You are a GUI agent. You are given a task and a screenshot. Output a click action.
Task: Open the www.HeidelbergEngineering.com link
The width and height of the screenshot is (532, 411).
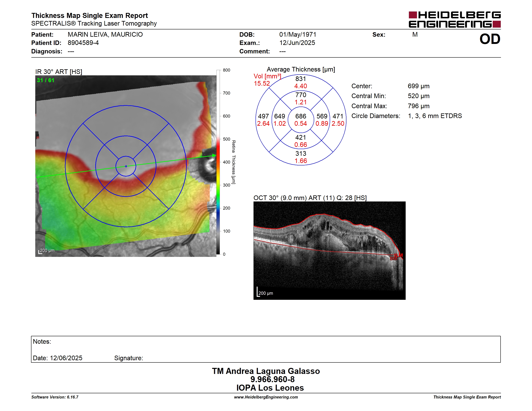pos(266,397)
